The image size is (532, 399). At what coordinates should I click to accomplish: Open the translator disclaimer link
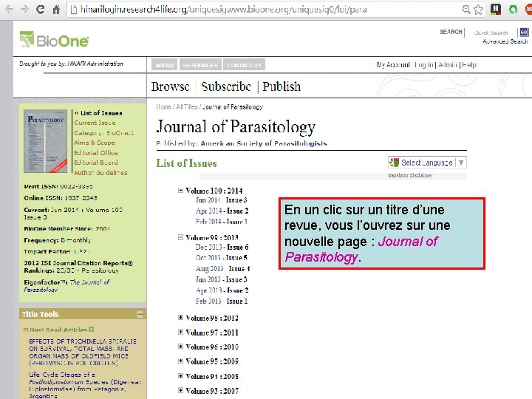(x=410, y=175)
